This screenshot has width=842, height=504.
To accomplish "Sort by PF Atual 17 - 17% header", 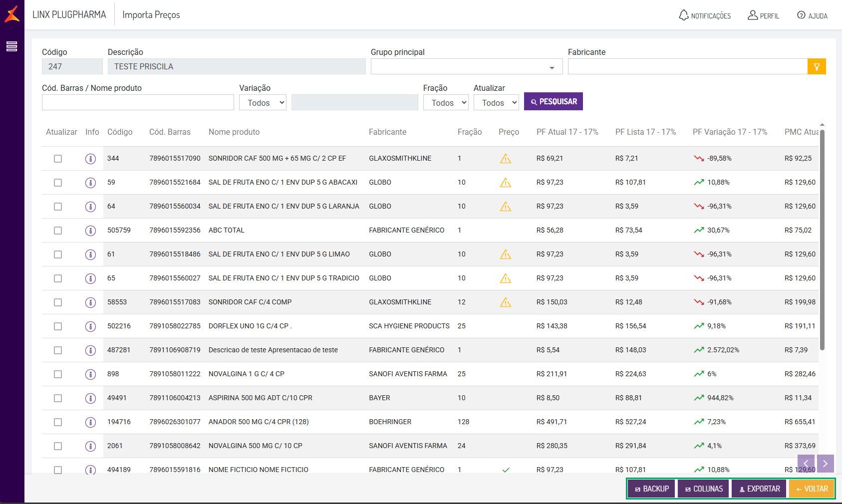I will pos(567,132).
